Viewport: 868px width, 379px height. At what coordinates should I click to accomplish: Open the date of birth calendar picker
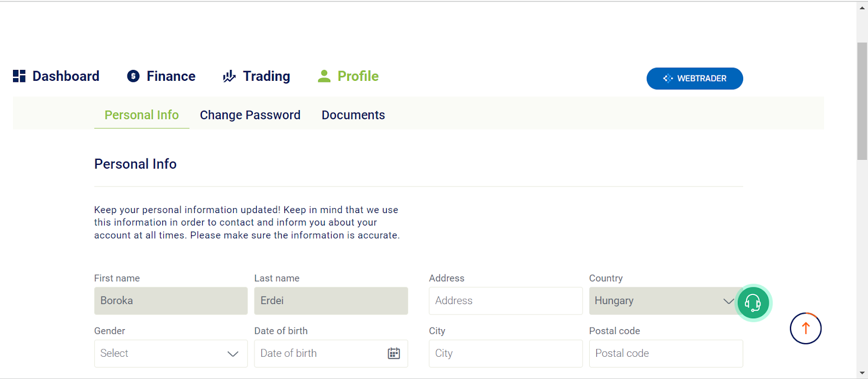[394, 354]
